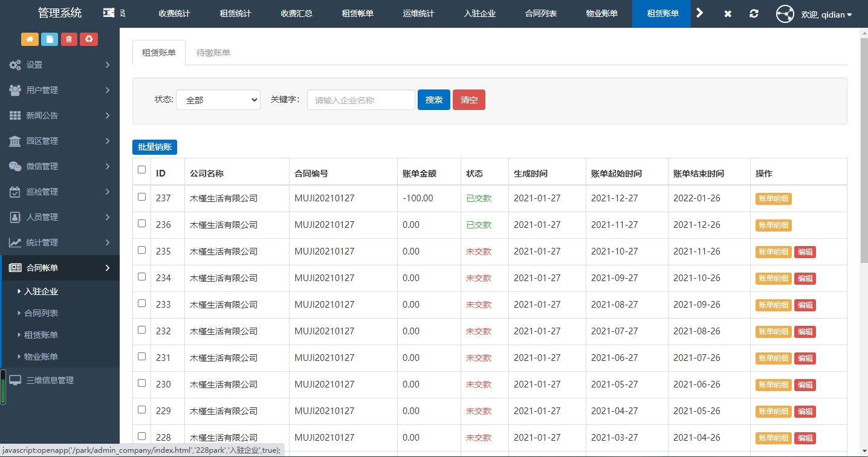This screenshot has width=868, height=457.
Task: Click the ID card icon beside 人员管理
Action: click(x=15, y=217)
